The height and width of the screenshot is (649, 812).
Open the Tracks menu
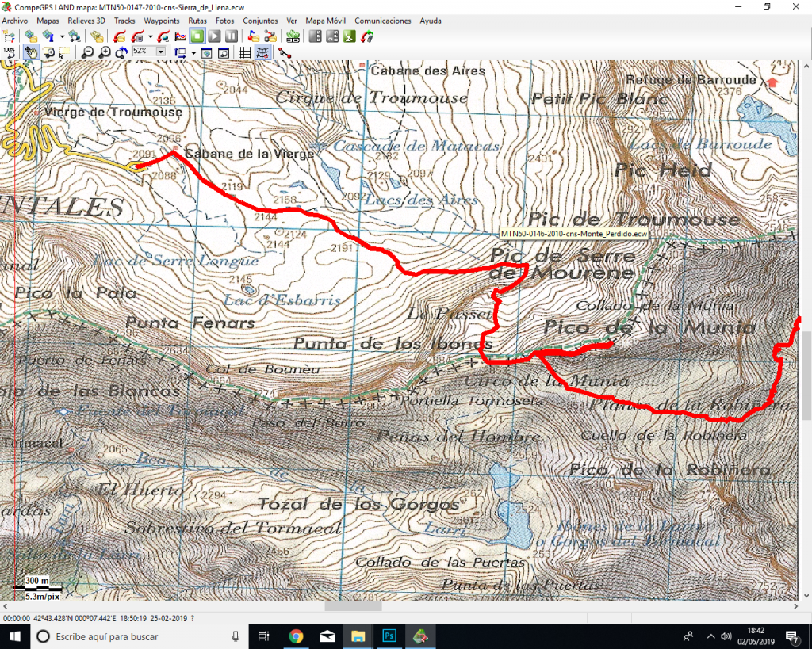(x=124, y=20)
